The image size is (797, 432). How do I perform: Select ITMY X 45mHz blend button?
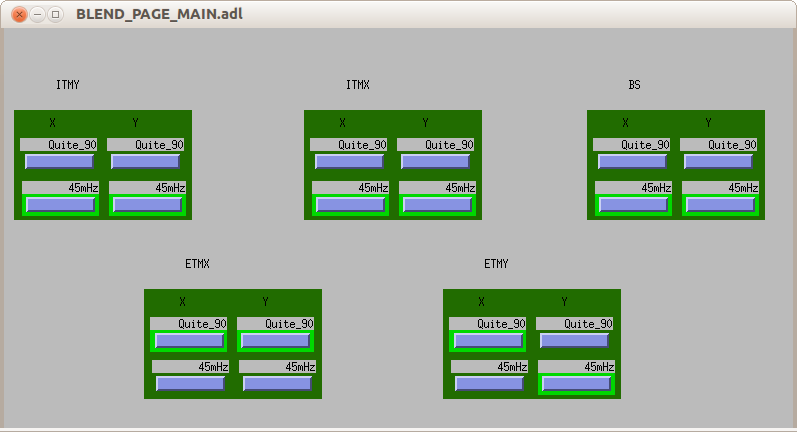point(60,204)
